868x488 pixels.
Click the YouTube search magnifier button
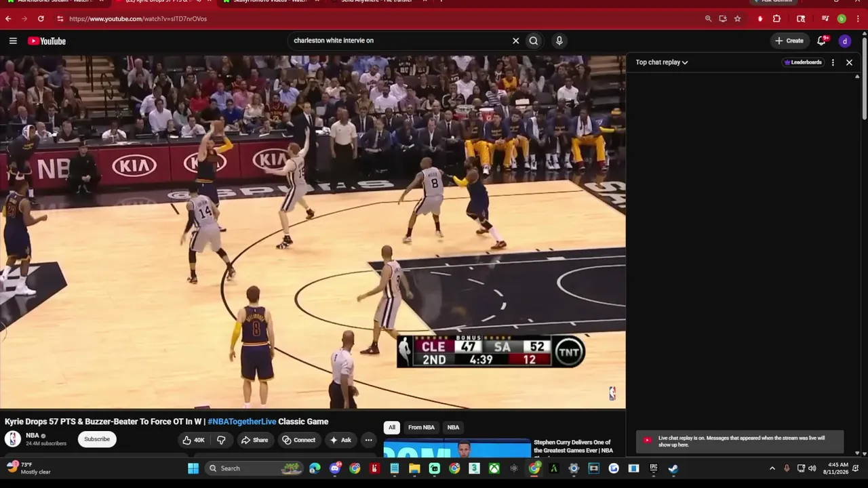(x=534, y=41)
